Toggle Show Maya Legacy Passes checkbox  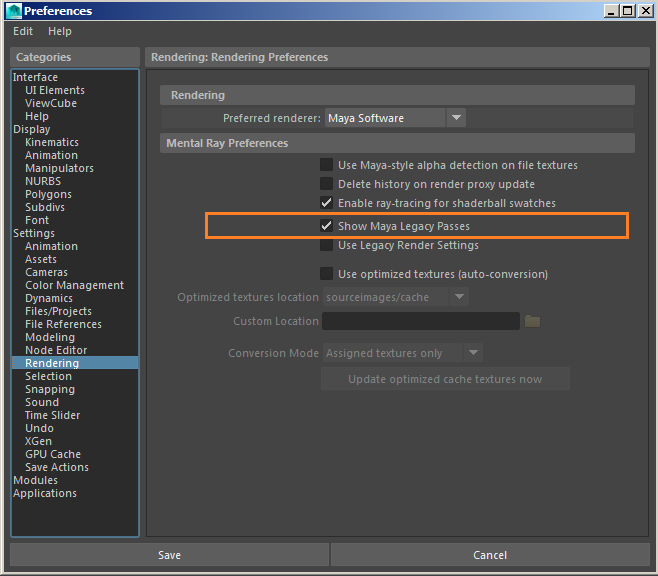coord(326,226)
